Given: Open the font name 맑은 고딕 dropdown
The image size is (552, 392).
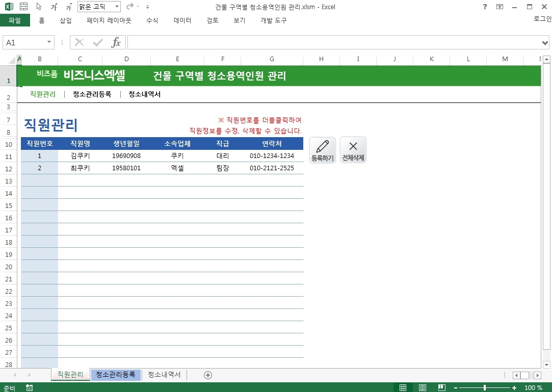Looking at the screenshot, I should (x=117, y=7).
